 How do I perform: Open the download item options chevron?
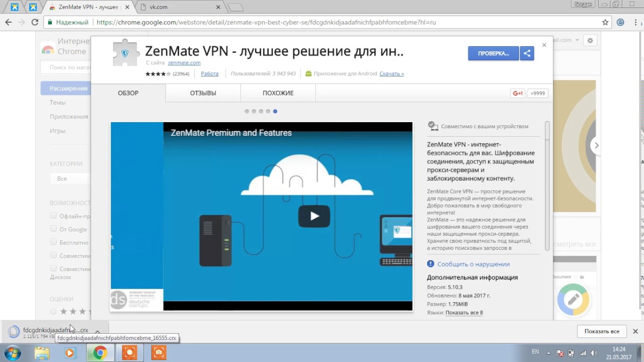click(98, 331)
